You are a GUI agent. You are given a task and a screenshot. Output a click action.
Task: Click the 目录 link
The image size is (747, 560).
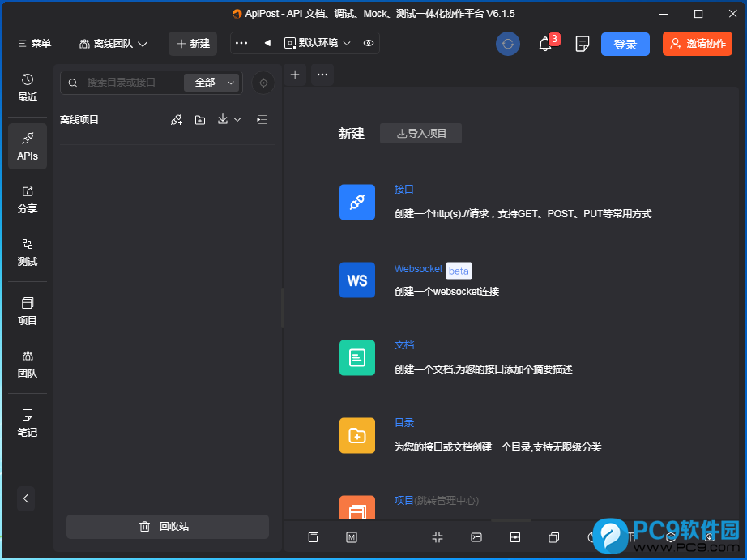click(404, 423)
